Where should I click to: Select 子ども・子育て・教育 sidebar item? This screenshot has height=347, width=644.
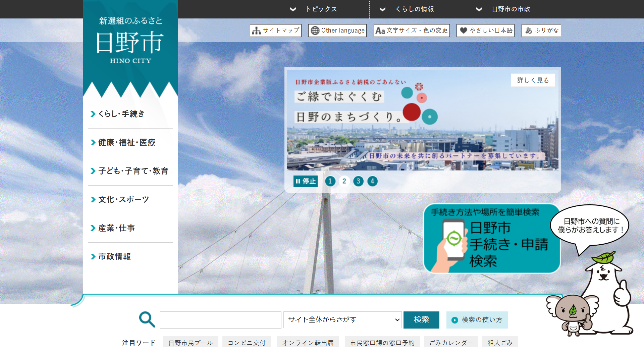click(133, 171)
